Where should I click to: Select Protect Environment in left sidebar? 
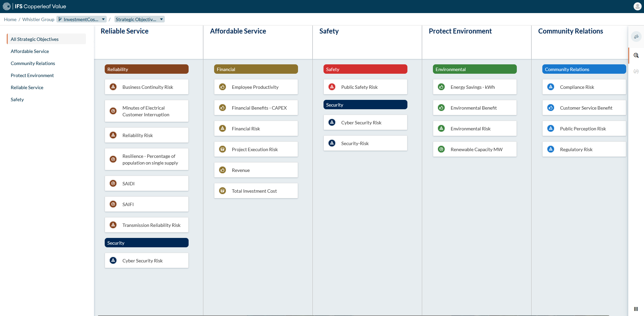pyautogui.click(x=32, y=75)
